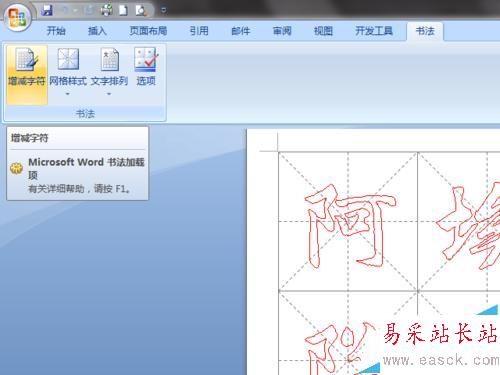Screen dimensions: 500x375
Task: Go to the 视图 tab
Action: pyautogui.click(x=323, y=31)
